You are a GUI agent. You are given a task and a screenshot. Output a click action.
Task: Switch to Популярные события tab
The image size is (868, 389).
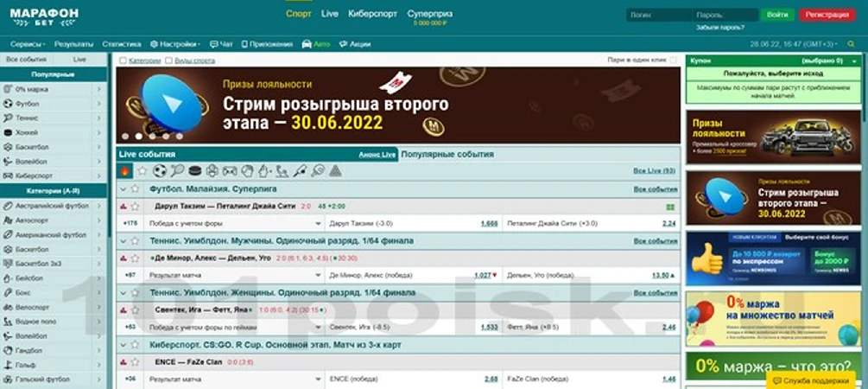447,155
